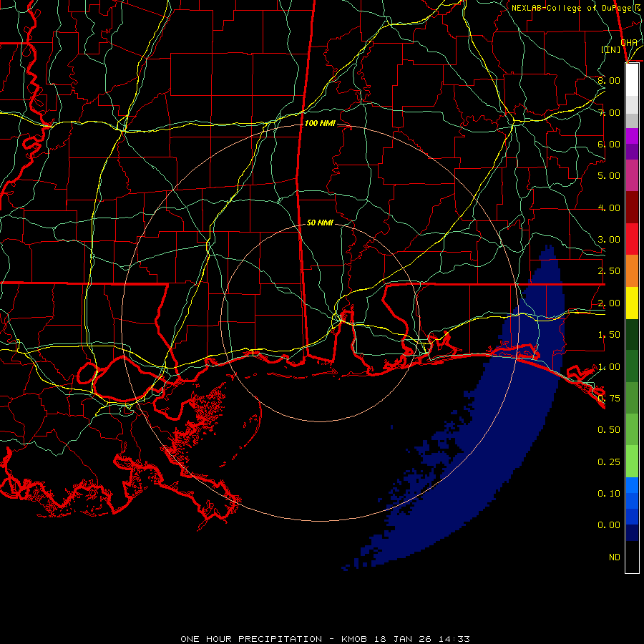This screenshot has width=644, height=644.
Task: Click the One Hour Precipitation KMOB title text
Action: (326, 639)
